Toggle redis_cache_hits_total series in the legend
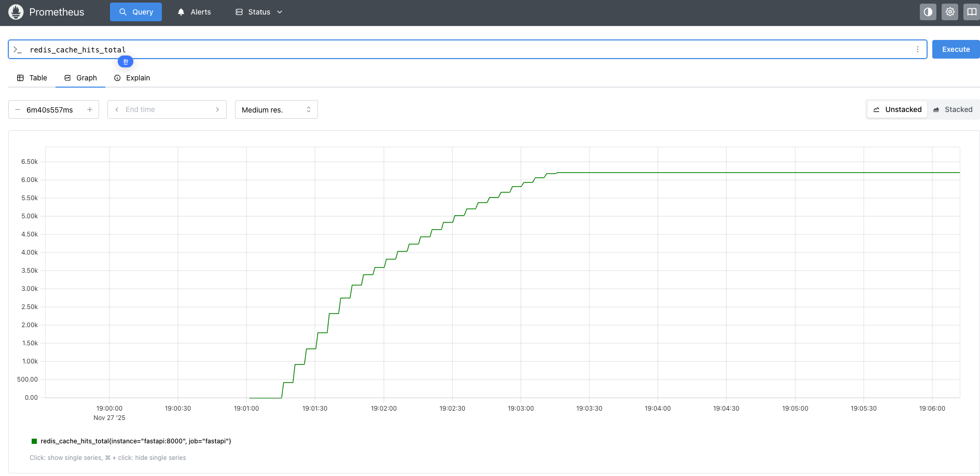The height and width of the screenshot is (476, 980). click(136, 441)
